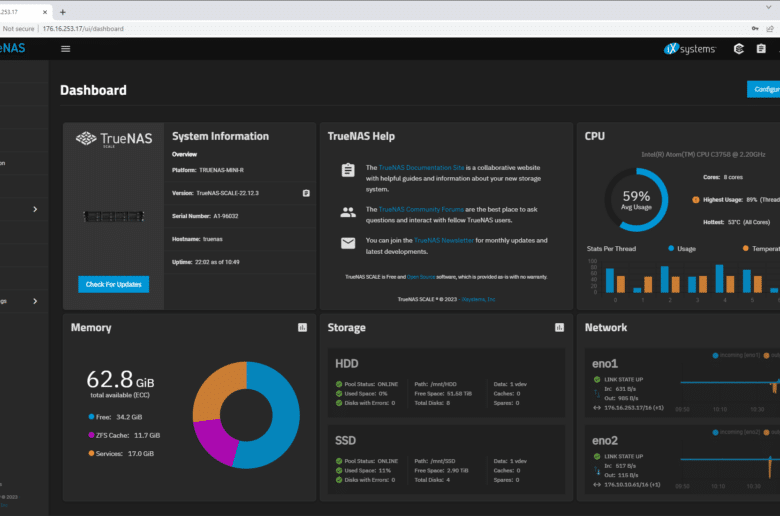780x516 pixels.
Task: Open TrueNAS Documentation Site link
Action: point(421,168)
